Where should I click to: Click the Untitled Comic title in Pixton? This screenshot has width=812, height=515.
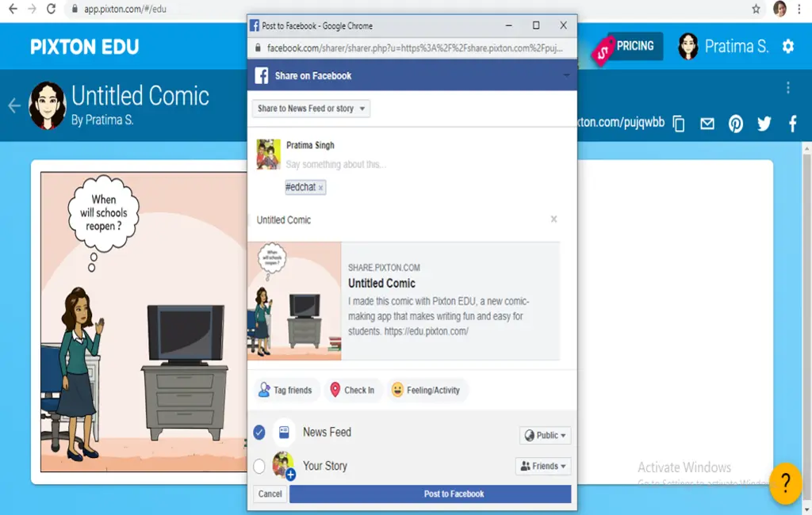tap(140, 96)
